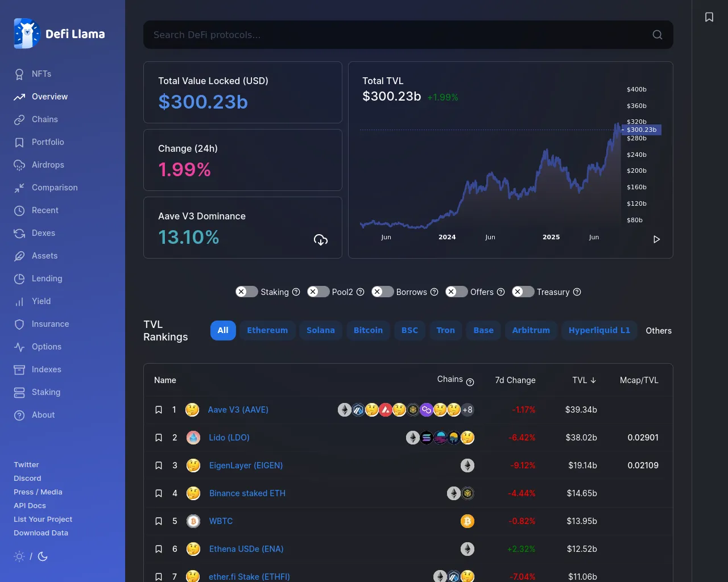This screenshot has height=582, width=728.
Task: Click the Borrows help question icon
Action: click(434, 292)
